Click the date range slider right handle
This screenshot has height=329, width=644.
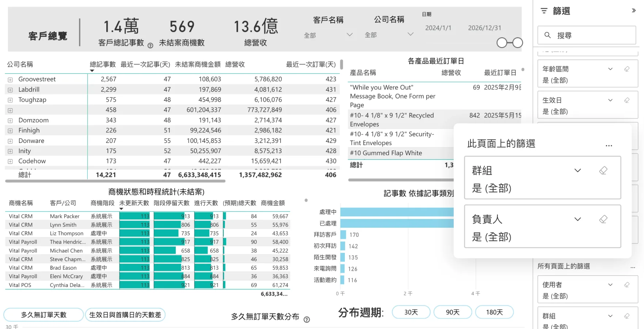[x=518, y=43]
